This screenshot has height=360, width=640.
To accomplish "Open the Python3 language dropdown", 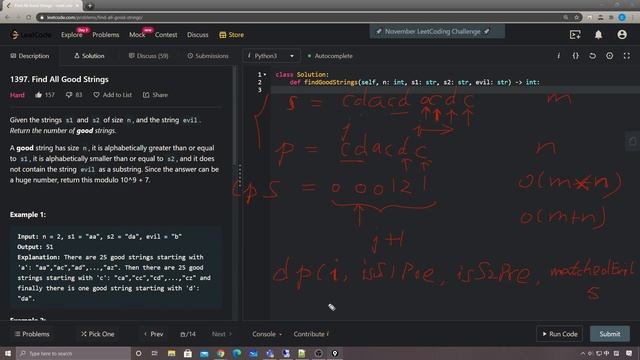I will 271,56.
